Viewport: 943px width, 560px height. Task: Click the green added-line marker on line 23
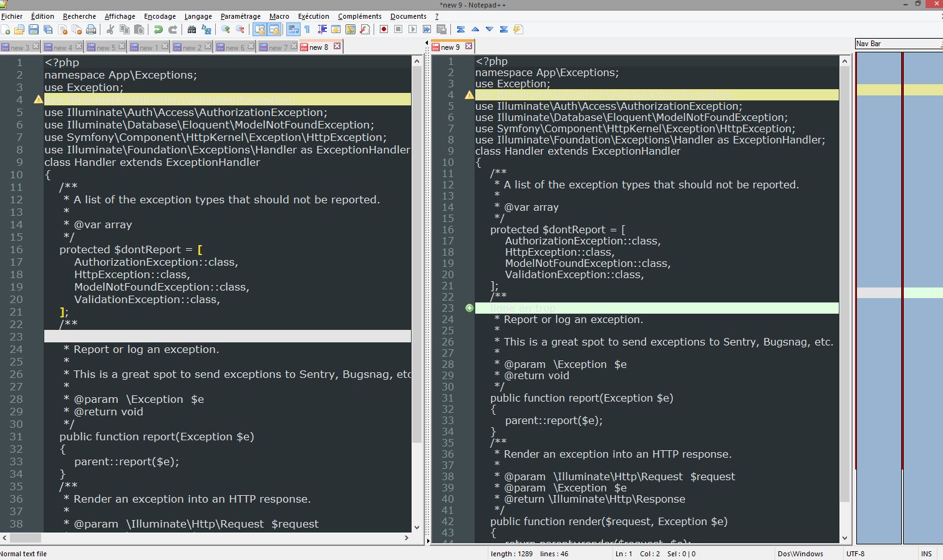tap(469, 308)
